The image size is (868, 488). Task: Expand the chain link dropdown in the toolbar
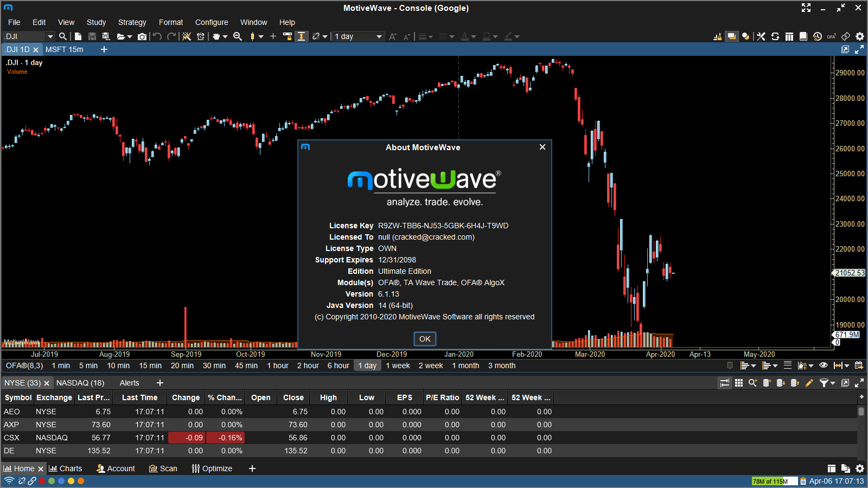click(325, 37)
